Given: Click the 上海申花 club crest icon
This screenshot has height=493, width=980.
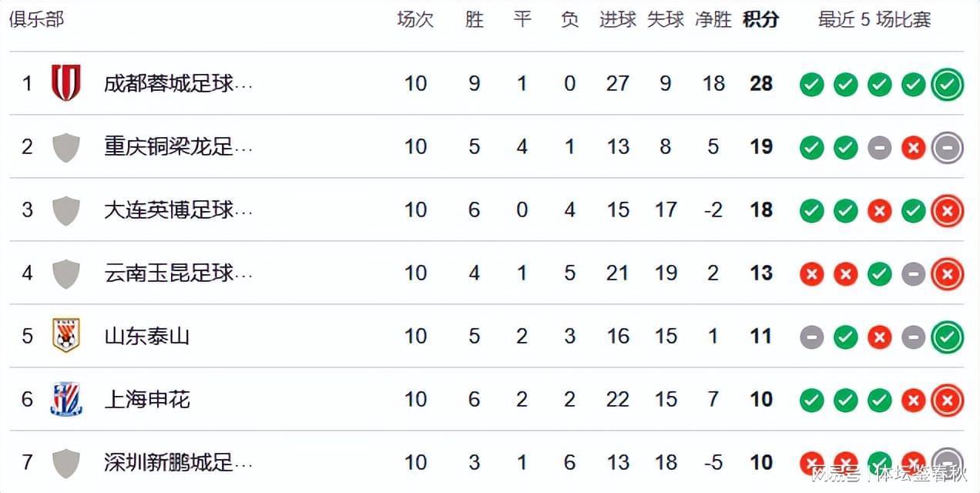Looking at the screenshot, I should pyautogui.click(x=65, y=399).
